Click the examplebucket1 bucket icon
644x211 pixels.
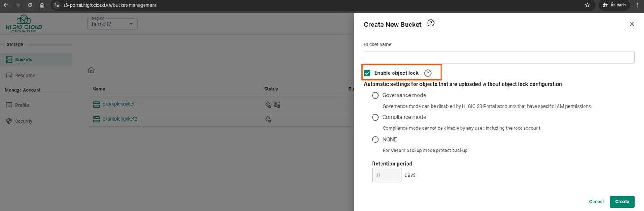point(96,104)
